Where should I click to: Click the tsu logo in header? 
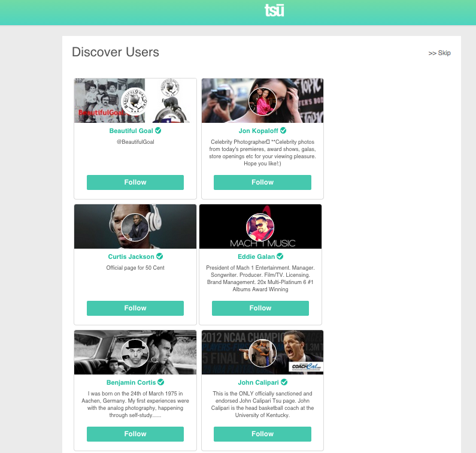click(x=274, y=10)
